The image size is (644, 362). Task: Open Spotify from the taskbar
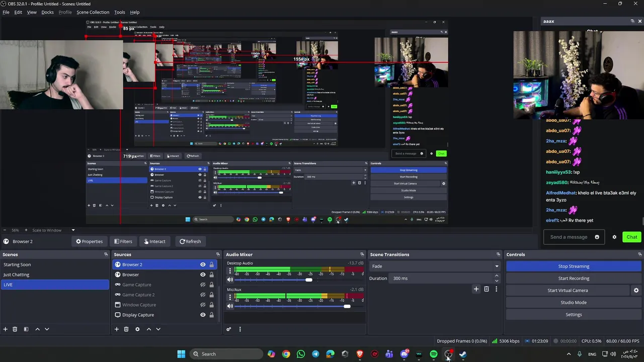pyautogui.click(x=433, y=354)
